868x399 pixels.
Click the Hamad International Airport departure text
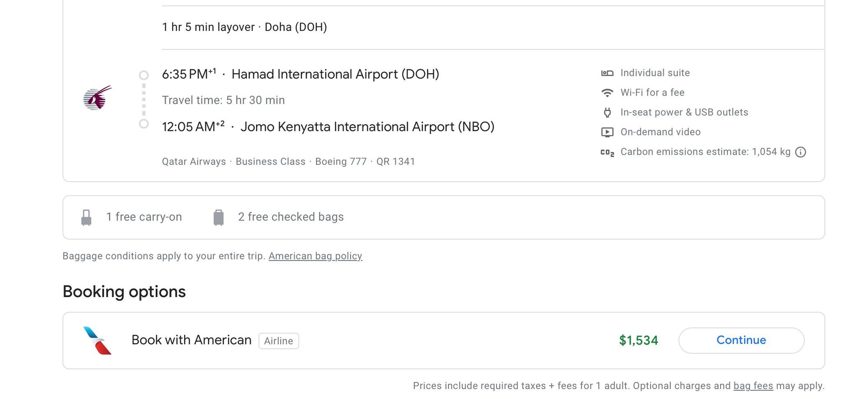pyautogui.click(x=335, y=74)
